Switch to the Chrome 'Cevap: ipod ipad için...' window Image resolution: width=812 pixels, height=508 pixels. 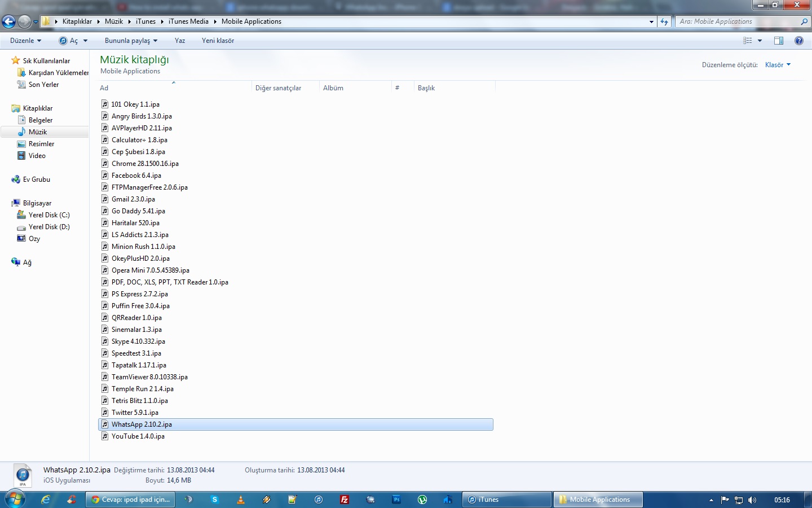[x=130, y=500]
